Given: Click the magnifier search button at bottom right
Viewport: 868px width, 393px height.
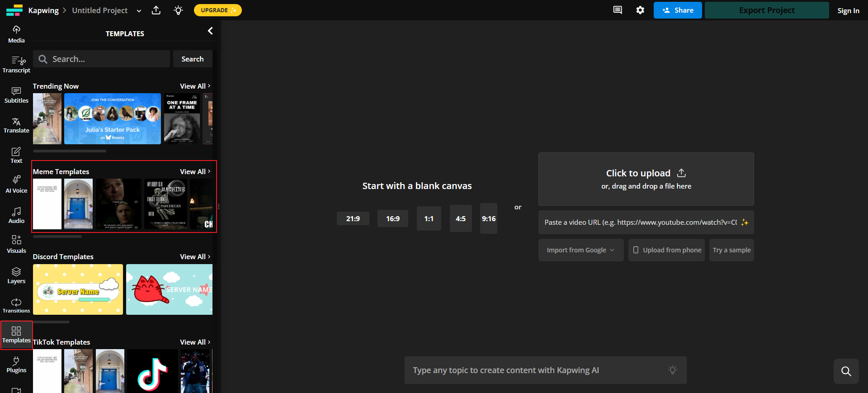Looking at the screenshot, I should [846, 371].
